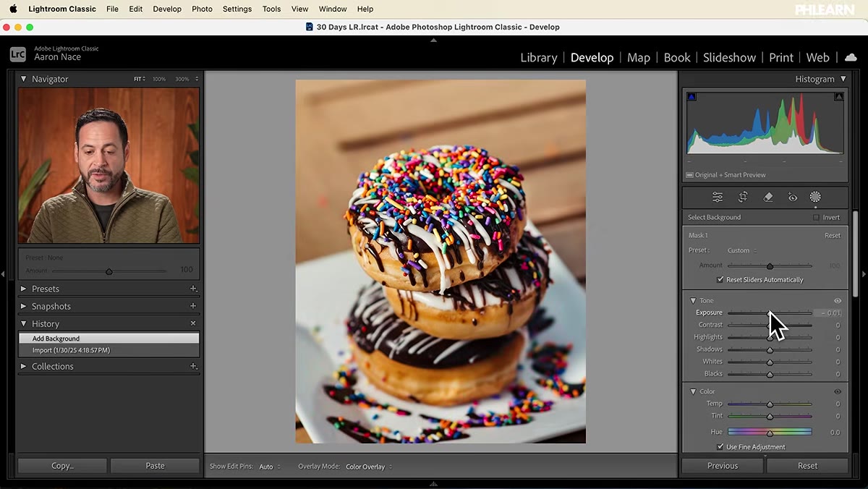Open the Photo menu

coord(202,9)
